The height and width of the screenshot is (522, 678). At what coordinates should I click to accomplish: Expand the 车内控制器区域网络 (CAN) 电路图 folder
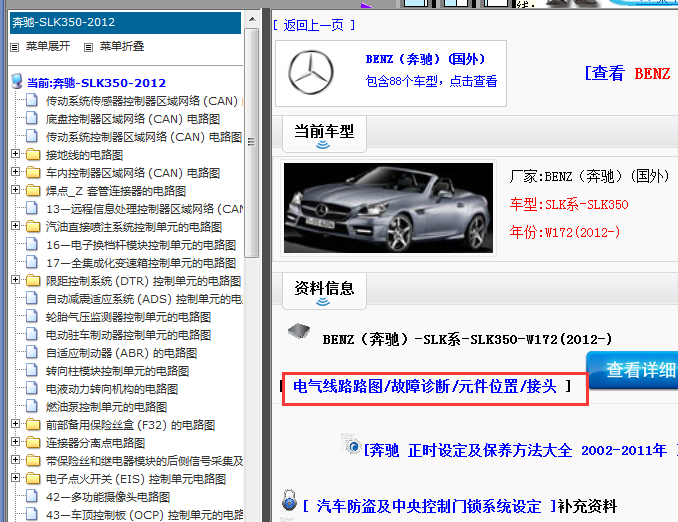click(x=16, y=172)
